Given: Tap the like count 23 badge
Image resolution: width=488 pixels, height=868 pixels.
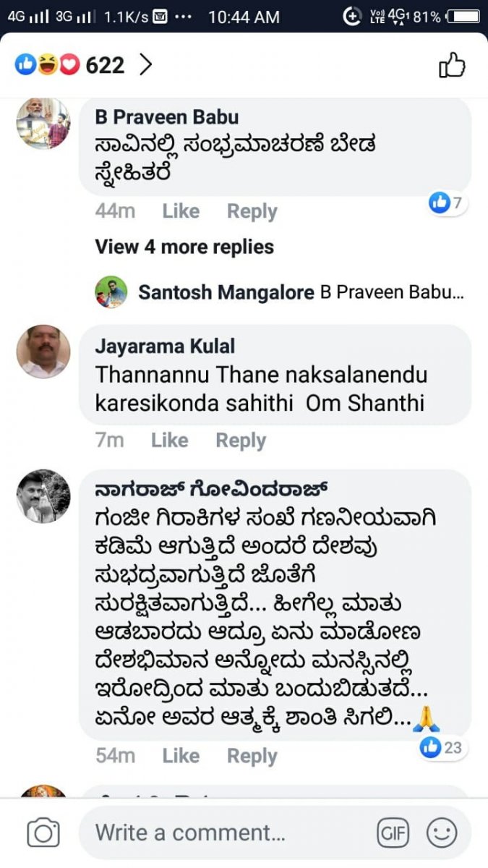Looking at the screenshot, I should point(442,747).
